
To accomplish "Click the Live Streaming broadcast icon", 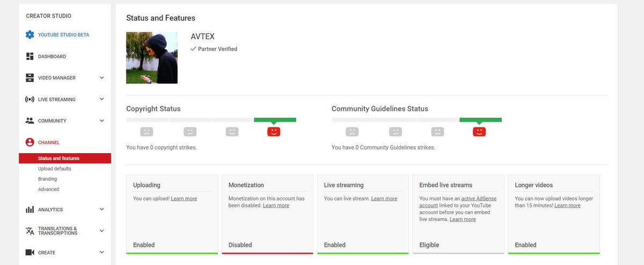I will coord(30,99).
